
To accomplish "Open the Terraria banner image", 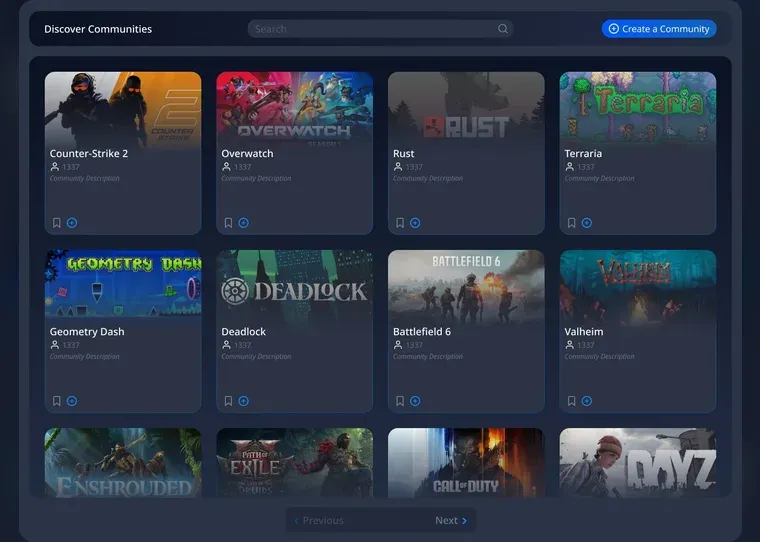I will pyautogui.click(x=637, y=109).
